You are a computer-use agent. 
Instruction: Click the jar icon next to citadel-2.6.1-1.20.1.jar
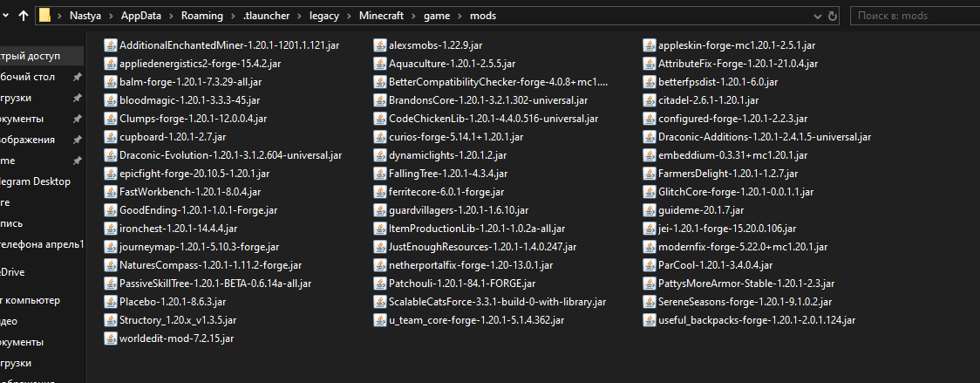pos(650,100)
